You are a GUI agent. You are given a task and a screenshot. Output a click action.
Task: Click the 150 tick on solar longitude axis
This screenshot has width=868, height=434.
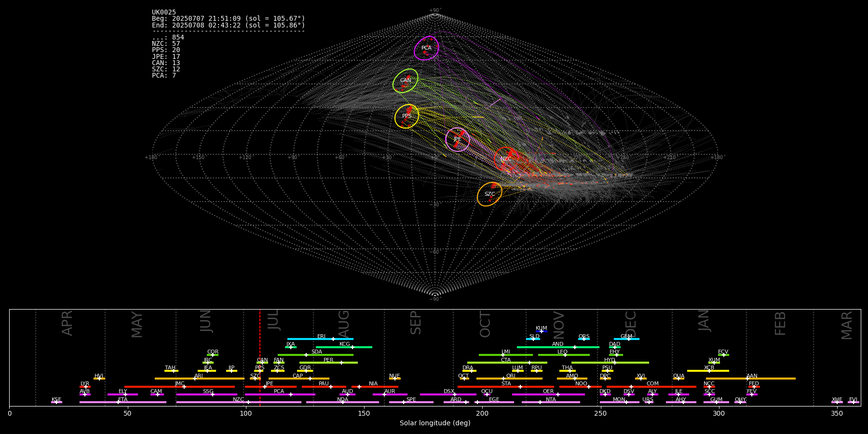pyautogui.click(x=364, y=413)
